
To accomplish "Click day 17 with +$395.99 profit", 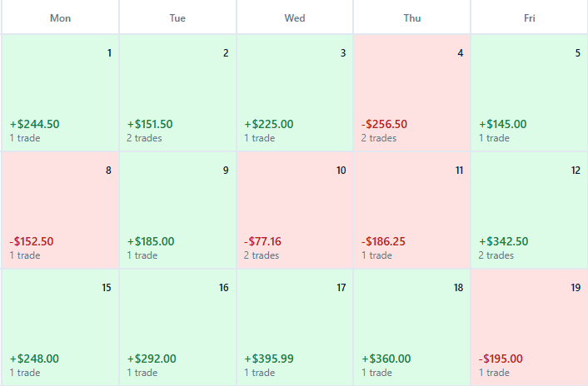I will [295, 327].
